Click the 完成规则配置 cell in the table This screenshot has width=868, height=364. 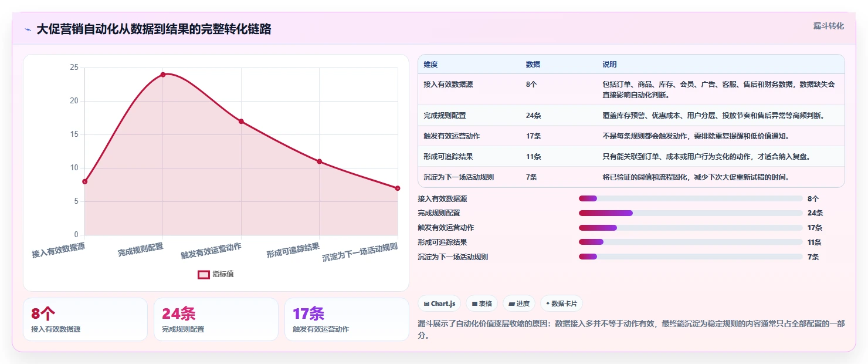445,116
